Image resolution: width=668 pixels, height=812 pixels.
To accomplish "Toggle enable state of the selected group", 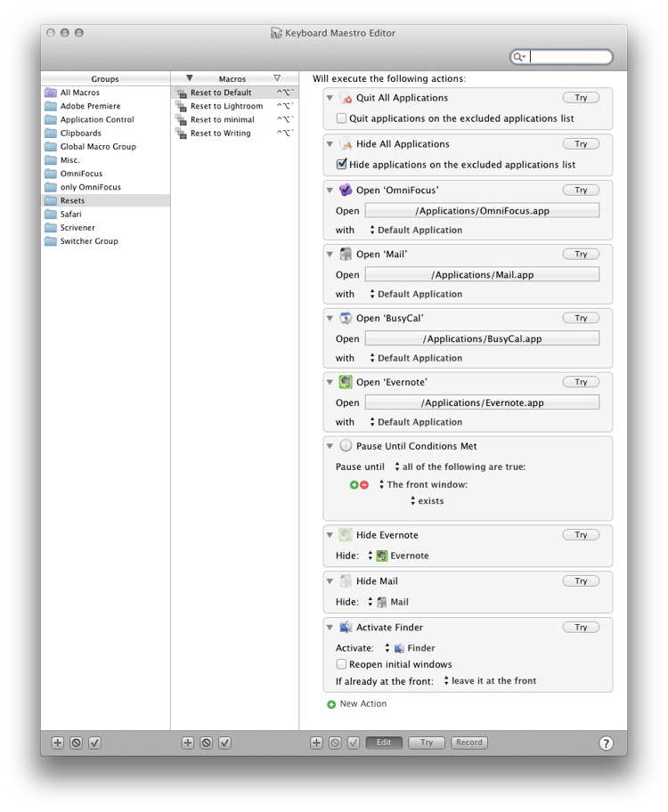I will coord(94,743).
